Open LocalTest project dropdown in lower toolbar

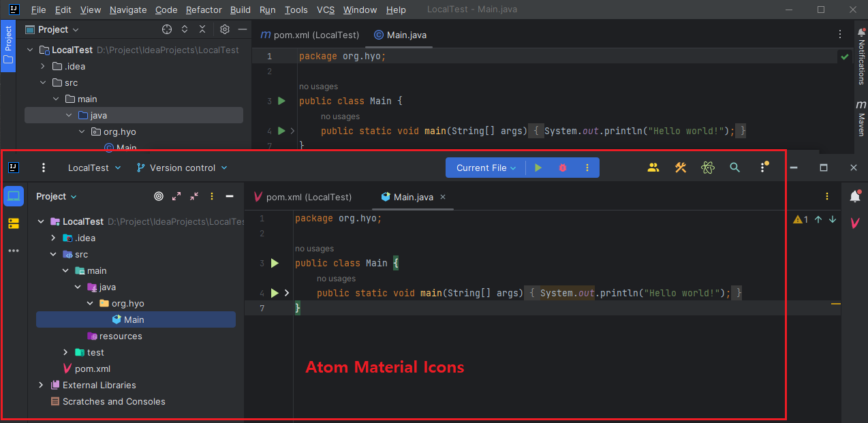pyautogui.click(x=94, y=168)
